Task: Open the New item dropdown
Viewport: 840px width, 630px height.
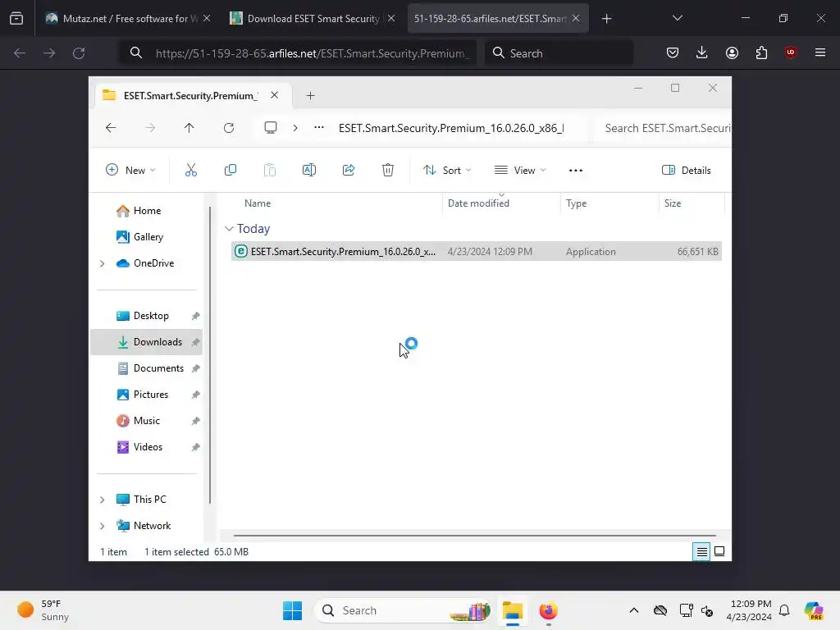Action: click(x=130, y=171)
